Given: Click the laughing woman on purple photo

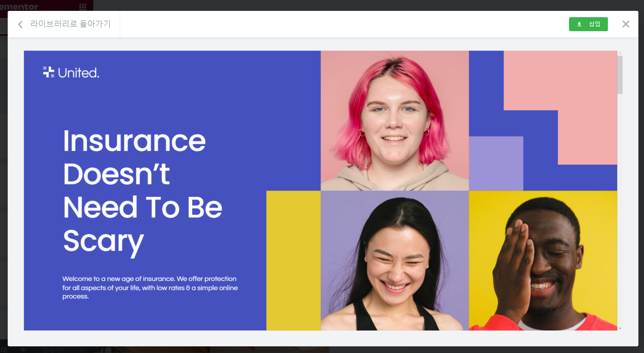Looking at the screenshot, I should coord(395,260).
